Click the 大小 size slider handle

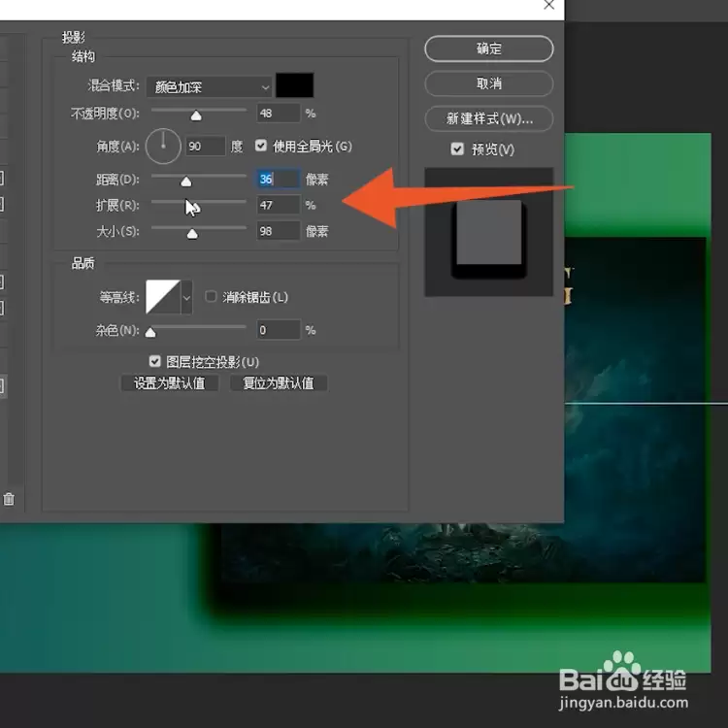click(x=192, y=234)
